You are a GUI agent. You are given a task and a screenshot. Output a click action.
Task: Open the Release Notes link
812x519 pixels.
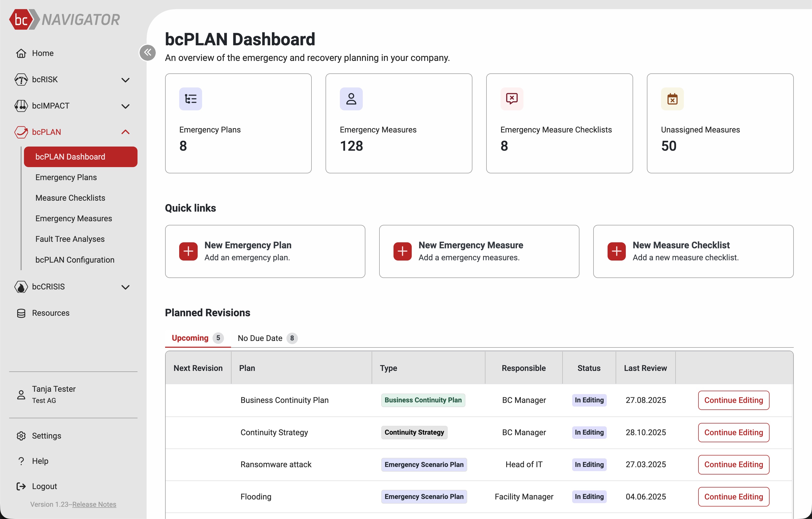pos(94,504)
